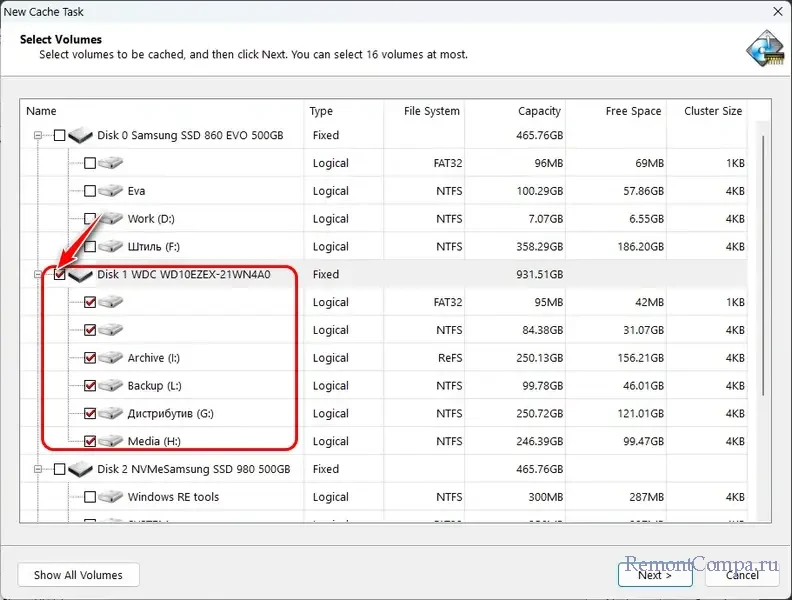Click the Windows RE tools volume icon

(x=111, y=497)
